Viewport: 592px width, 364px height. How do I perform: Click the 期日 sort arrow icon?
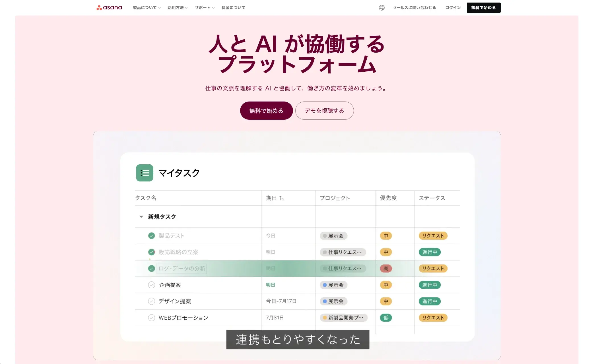pos(281,198)
